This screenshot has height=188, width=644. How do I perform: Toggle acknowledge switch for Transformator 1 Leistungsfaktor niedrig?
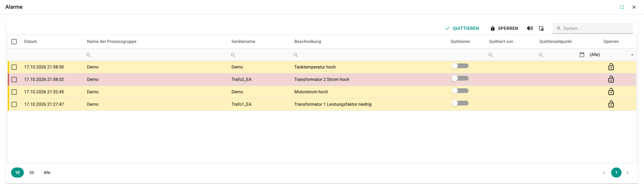coord(460,103)
